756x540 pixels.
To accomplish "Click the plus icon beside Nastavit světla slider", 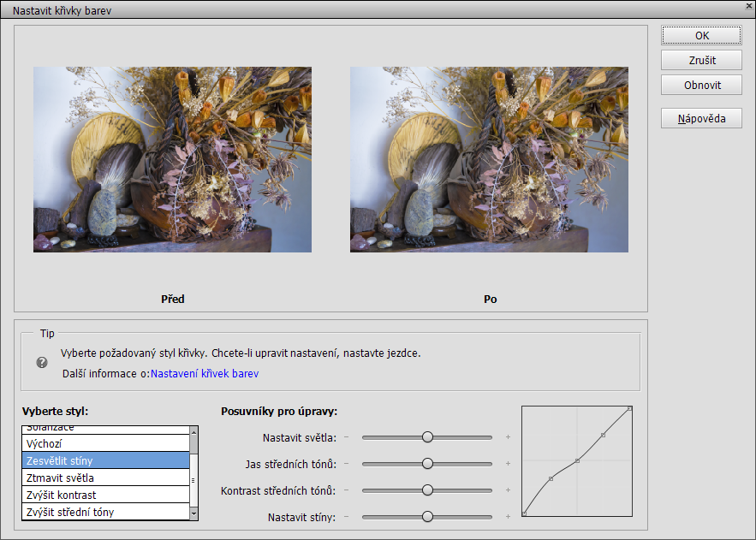I will pos(508,437).
